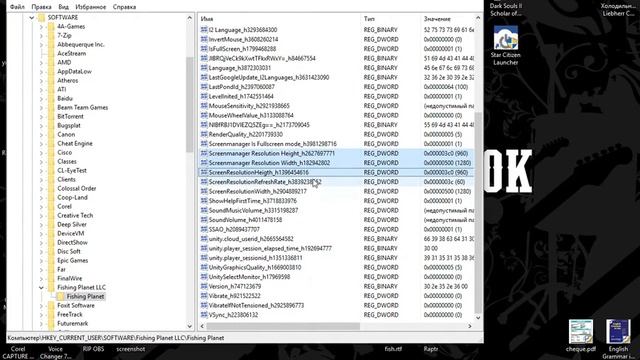Image resolution: width=640 pixels, height=360 pixels.
Task: Open the English Grammar desktop icon
Action: coord(618,339)
